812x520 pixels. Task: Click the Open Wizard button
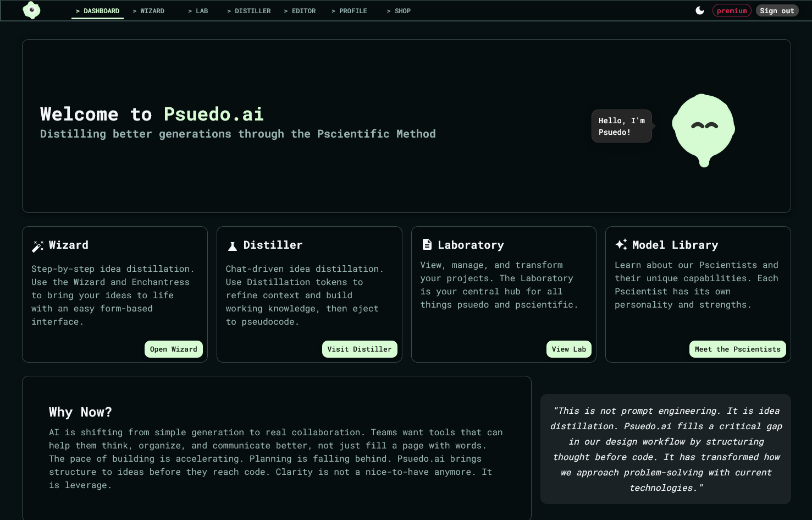[x=174, y=349]
